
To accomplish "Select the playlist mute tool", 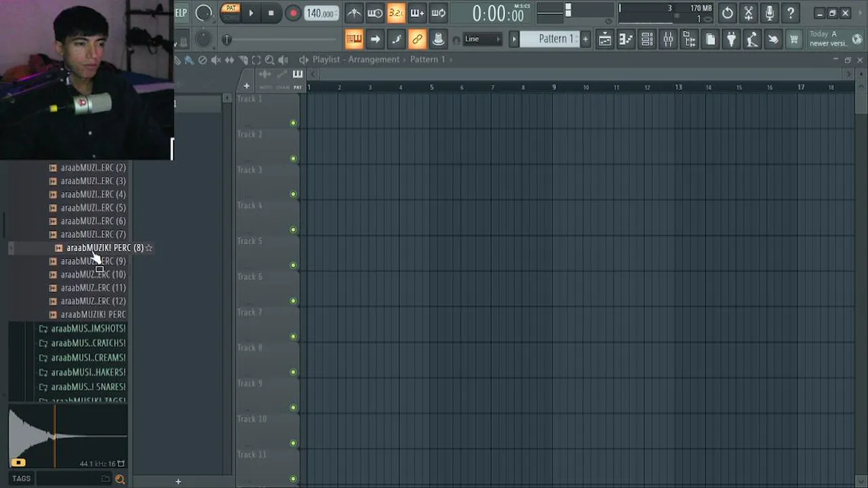I will [x=216, y=60].
